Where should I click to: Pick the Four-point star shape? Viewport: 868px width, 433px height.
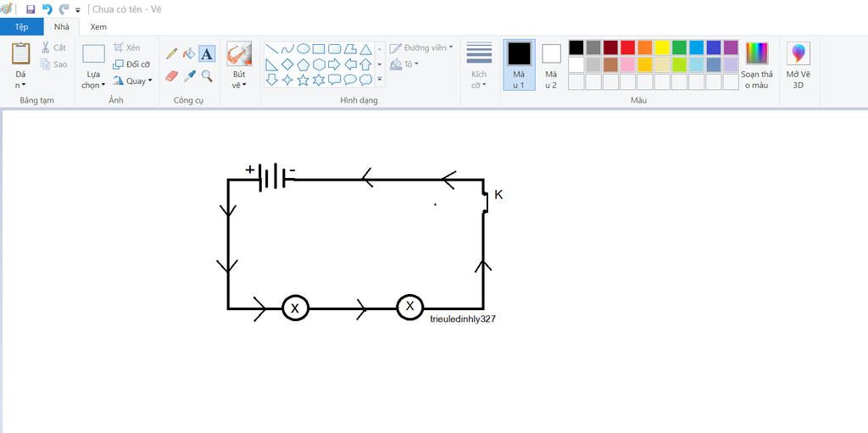point(287,80)
